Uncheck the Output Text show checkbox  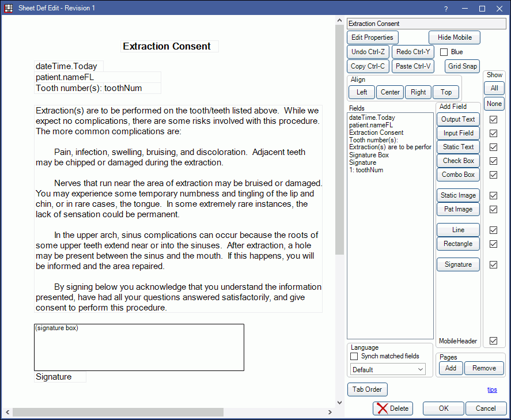coord(493,119)
